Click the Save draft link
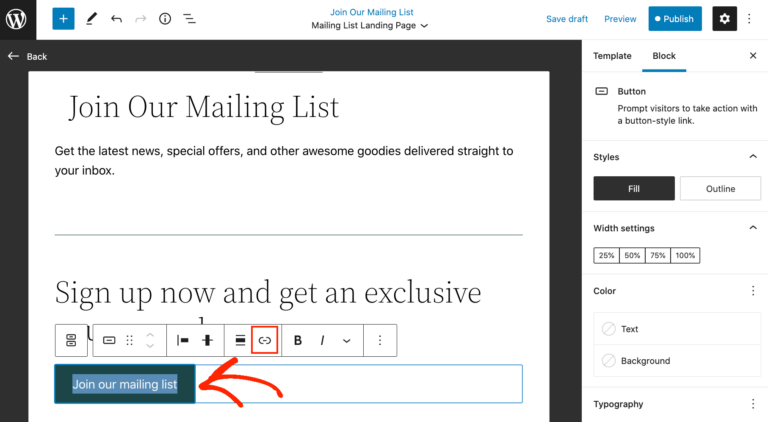Image resolution: width=768 pixels, height=422 pixels. [x=567, y=19]
